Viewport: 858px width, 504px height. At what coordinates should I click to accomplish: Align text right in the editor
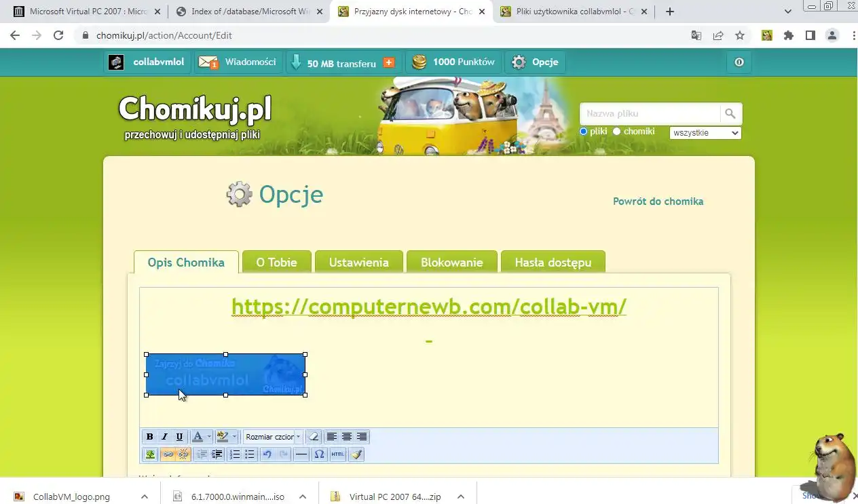(x=362, y=437)
